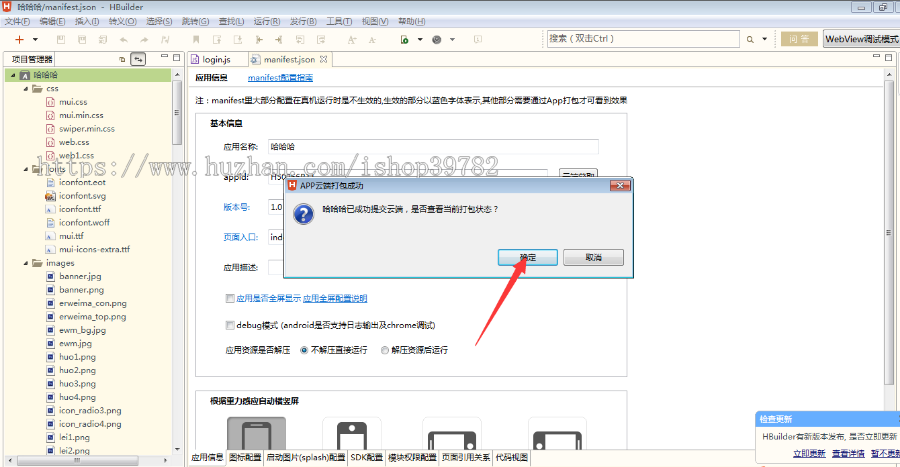Click the Save file toolbar icon
The height and width of the screenshot is (467, 900).
click(x=61, y=40)
